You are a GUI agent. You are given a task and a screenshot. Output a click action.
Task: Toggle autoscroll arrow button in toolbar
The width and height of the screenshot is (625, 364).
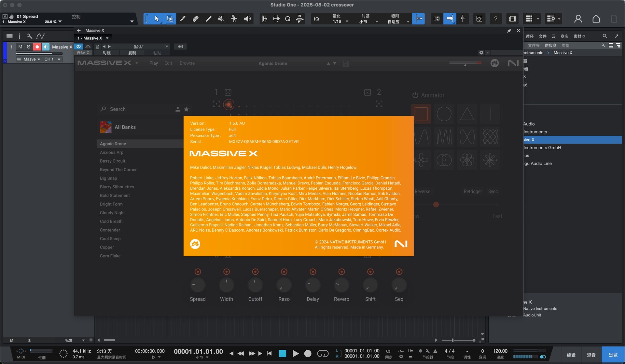[450, 19]
